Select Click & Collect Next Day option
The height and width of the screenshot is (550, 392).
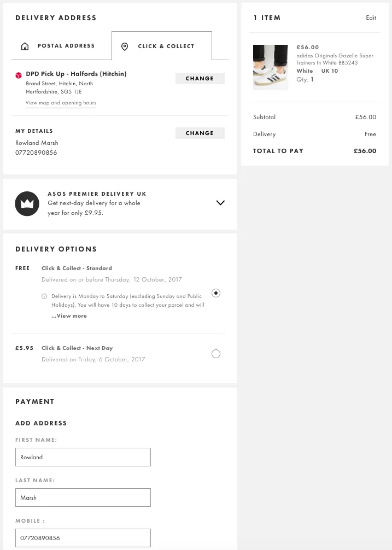[216, 354]
